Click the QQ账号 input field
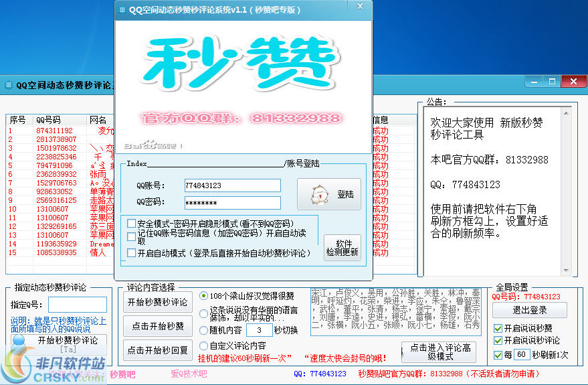The height and width of the screenshot is (385, 588). [233, 185]
